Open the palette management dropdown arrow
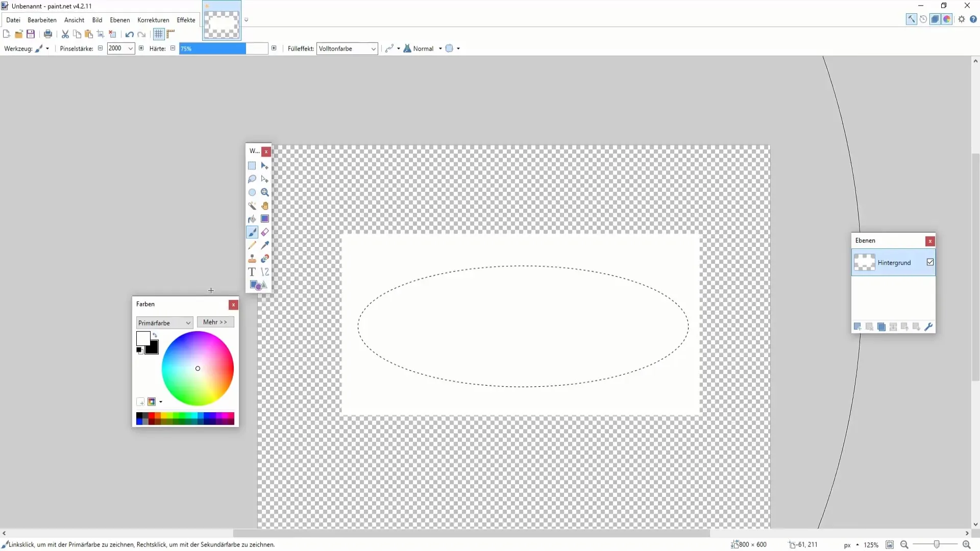Screen dimensions: 980x551 point(161,402)
